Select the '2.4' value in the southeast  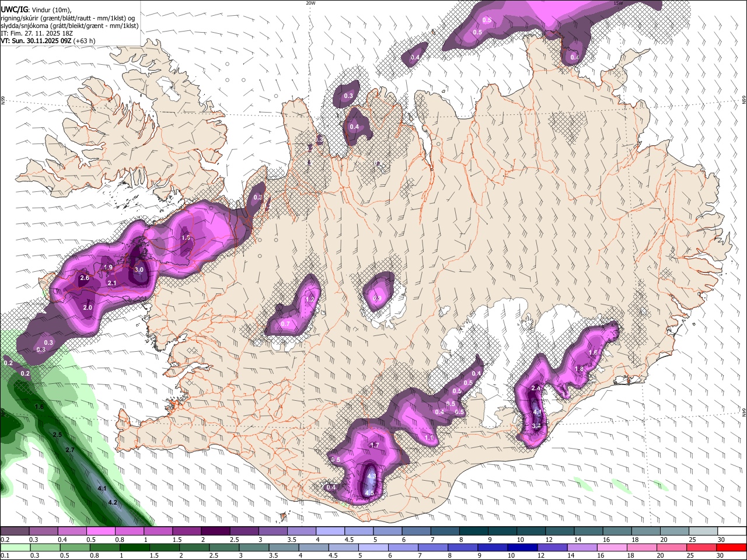(x=536, y=388)
